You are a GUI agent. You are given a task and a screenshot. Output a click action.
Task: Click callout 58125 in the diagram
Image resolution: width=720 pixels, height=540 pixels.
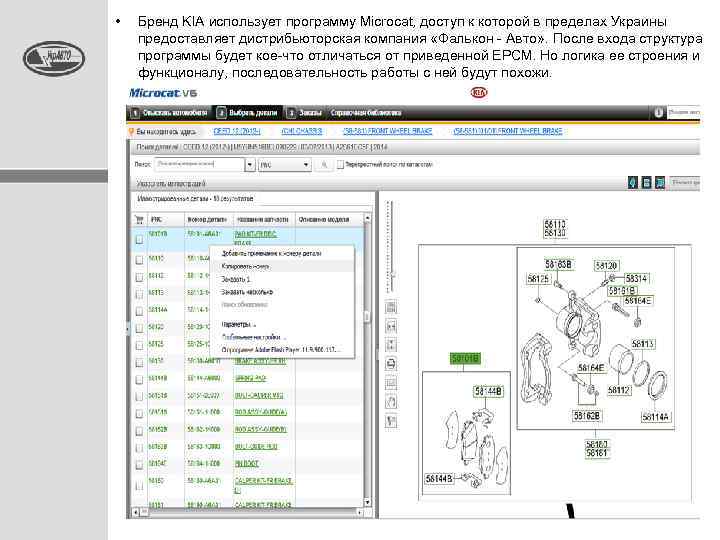[x=538, y=279]
